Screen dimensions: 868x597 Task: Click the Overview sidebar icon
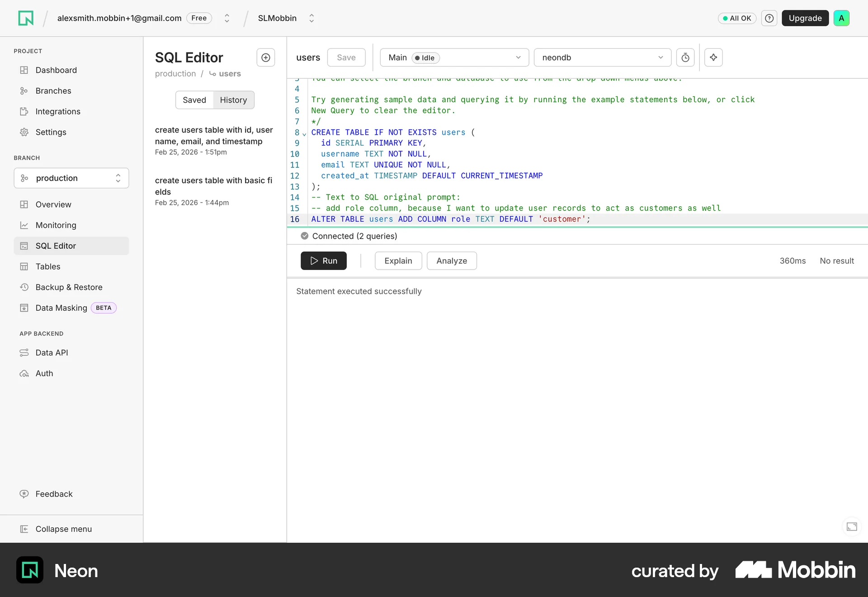tap(24, 204)
